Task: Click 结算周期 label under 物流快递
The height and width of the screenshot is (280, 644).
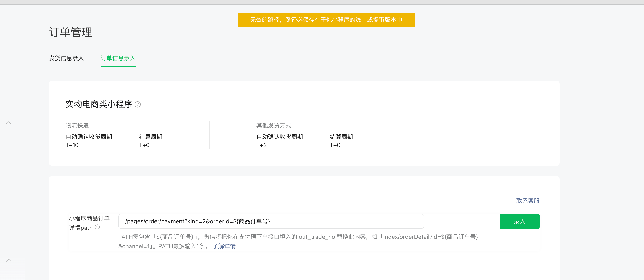Action: tap(150, 137)
